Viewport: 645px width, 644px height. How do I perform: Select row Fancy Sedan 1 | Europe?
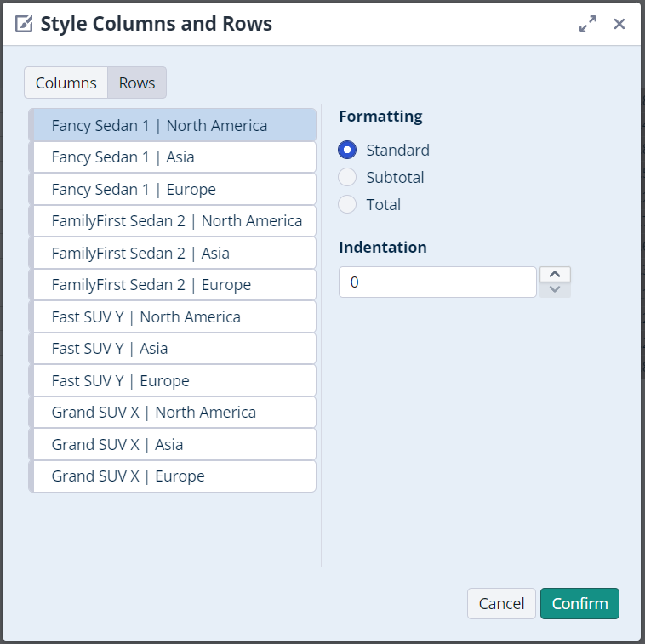tap(173, 189)
